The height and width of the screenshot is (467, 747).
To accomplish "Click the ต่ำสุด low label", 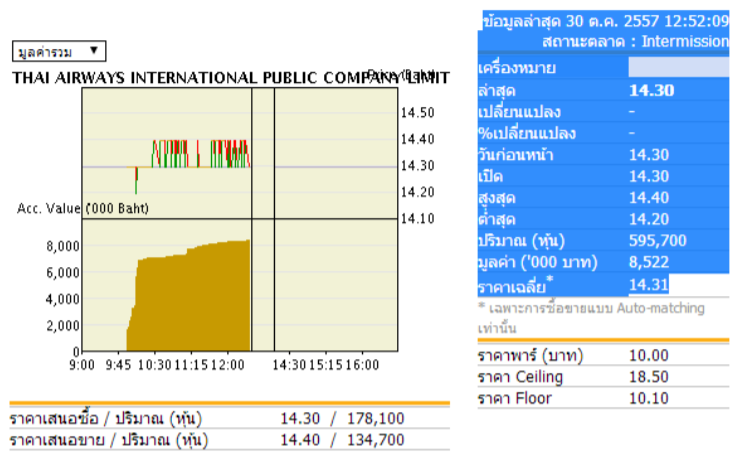I will [497, 219].
